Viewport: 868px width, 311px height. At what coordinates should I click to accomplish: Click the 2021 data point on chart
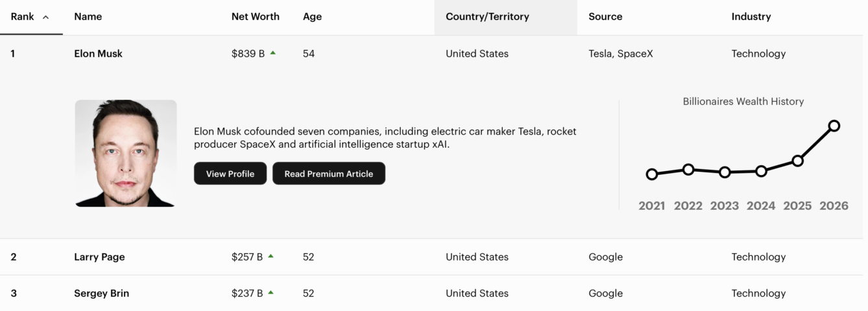652,174
